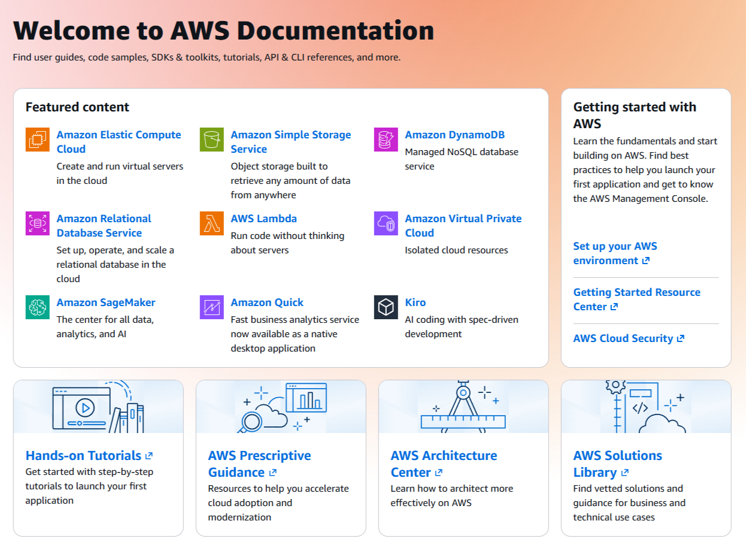This screenshot has height=560, width=746.
Task: Click text 'Create and run virtual servers in the cloud'
Action: (x=120, y=173)
